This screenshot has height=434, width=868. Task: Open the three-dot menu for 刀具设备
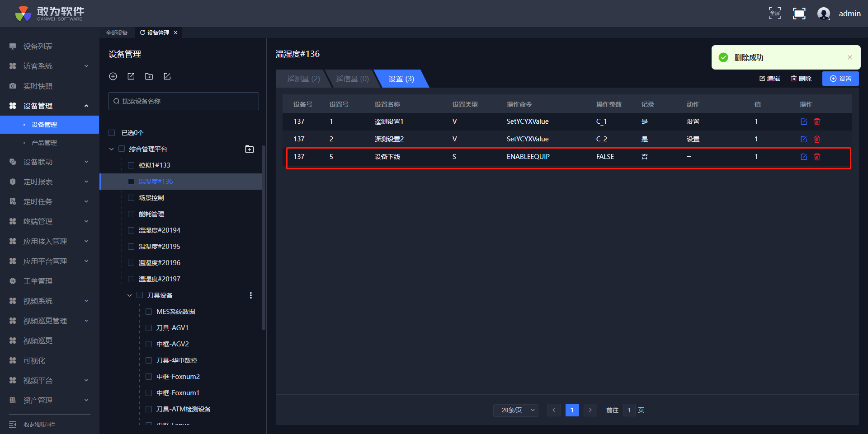pyautogui.click(x=251, y=295)
